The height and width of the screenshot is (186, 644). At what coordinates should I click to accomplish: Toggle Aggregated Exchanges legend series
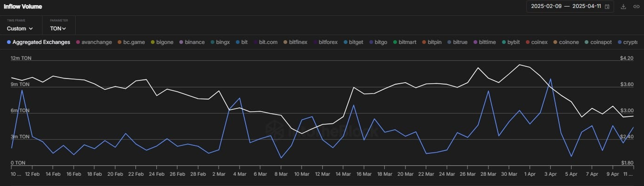[38, 42]
